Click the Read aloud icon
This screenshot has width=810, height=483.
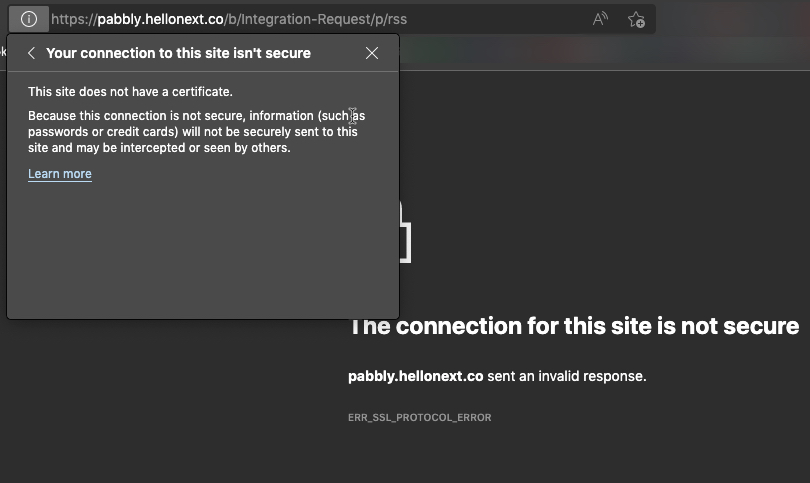coord(600,19)
